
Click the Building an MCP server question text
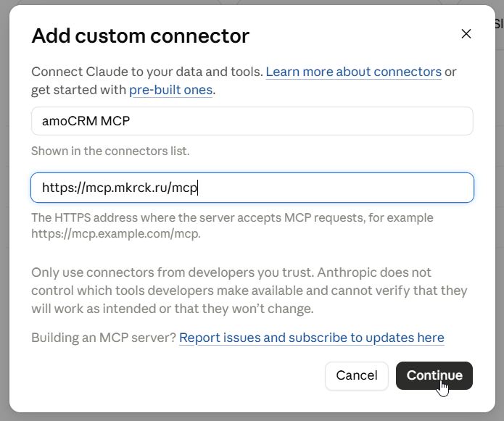pos(104,338)
